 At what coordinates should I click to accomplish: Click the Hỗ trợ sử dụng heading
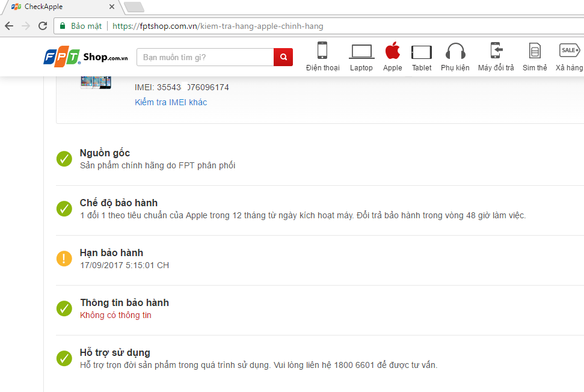point(115,352)
